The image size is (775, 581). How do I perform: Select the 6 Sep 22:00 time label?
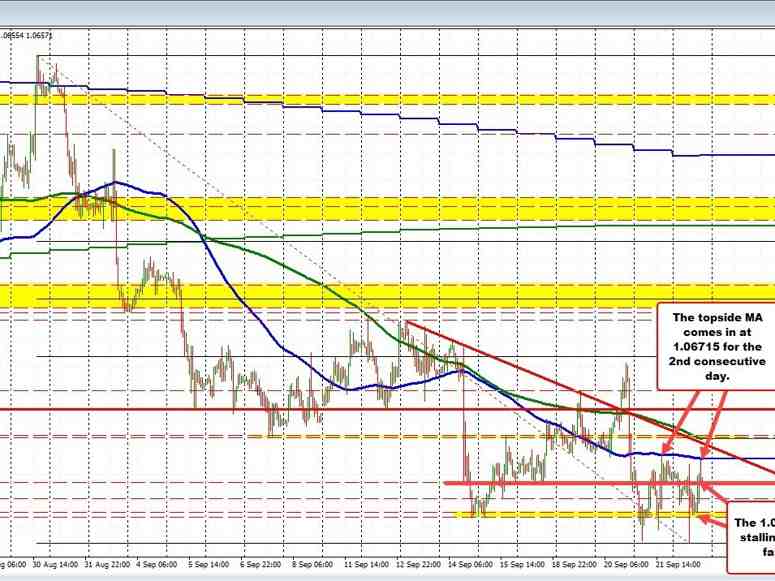click(260, 564)
